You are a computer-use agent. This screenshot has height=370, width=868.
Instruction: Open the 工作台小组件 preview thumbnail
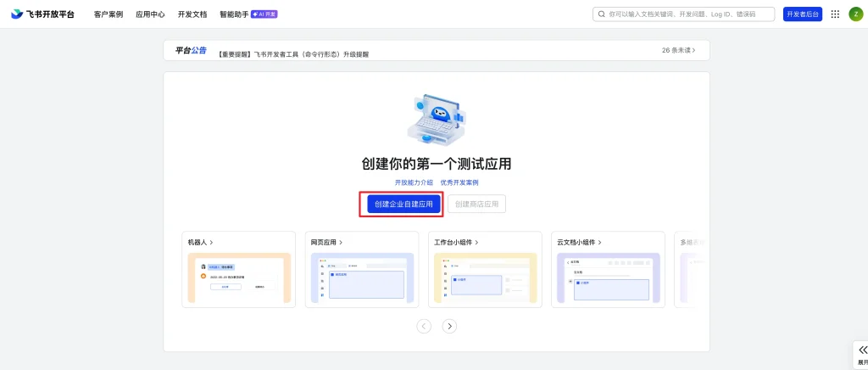[486, 278]
